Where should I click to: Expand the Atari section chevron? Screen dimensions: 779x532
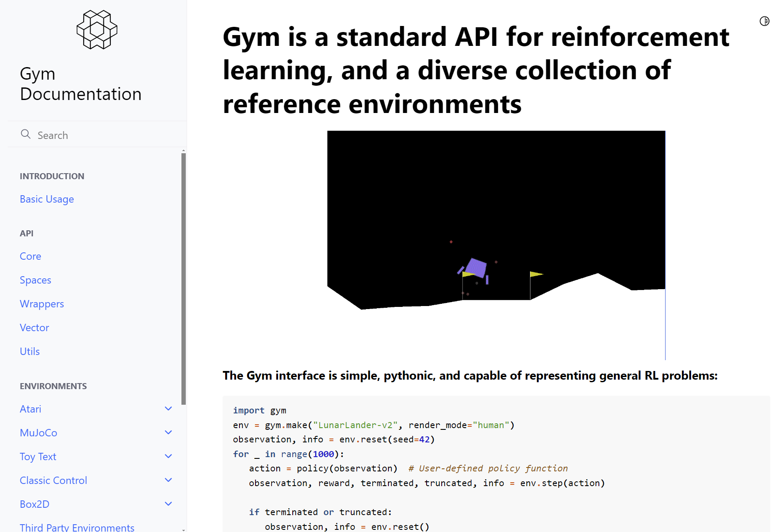168,409
